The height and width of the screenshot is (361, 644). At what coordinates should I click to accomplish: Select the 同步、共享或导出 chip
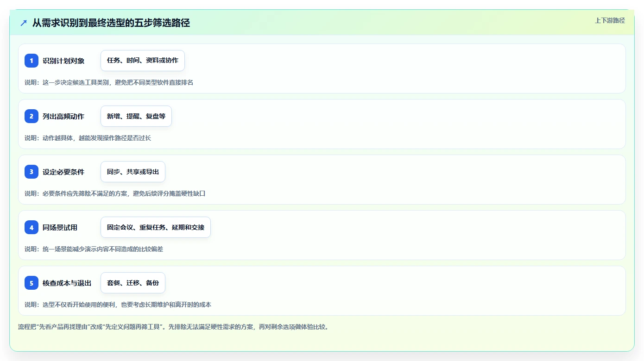coord(133,172)
